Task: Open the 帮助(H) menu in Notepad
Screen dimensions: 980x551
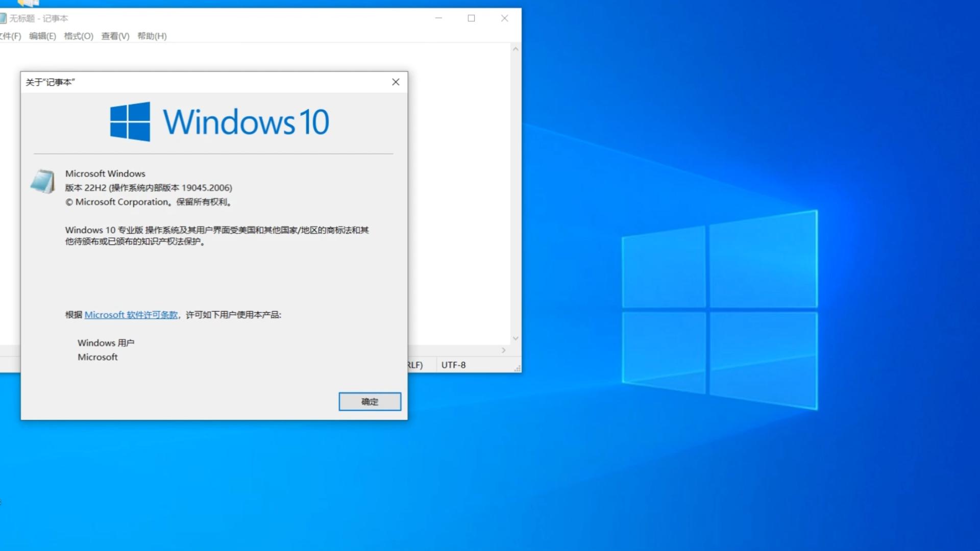Action: (152, 36)
